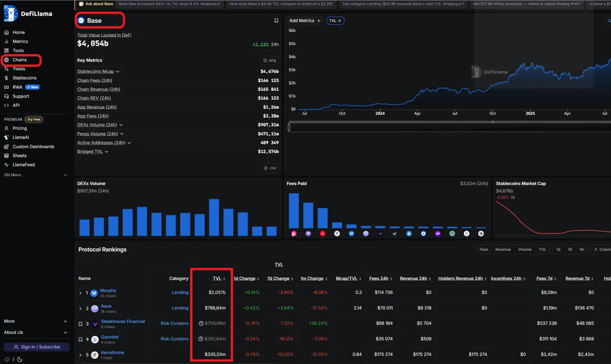Export Key Metrics as .csv file

coord(270,167)
